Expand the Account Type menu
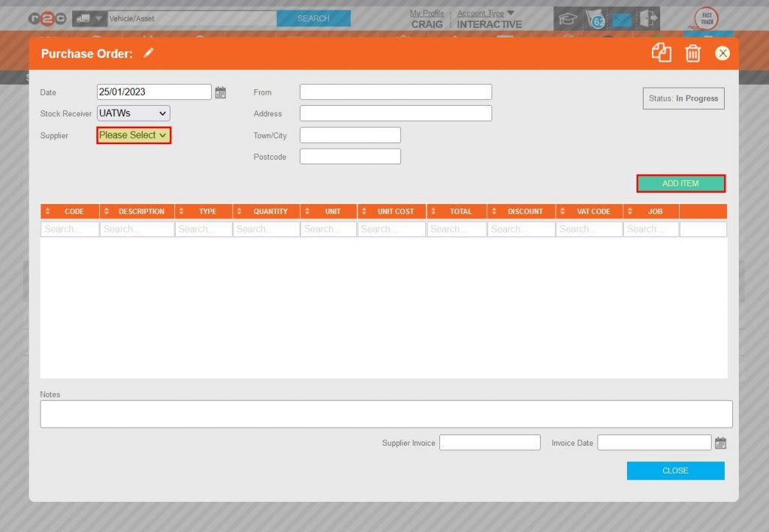This screenshot has width=769, height=532. 481,12
